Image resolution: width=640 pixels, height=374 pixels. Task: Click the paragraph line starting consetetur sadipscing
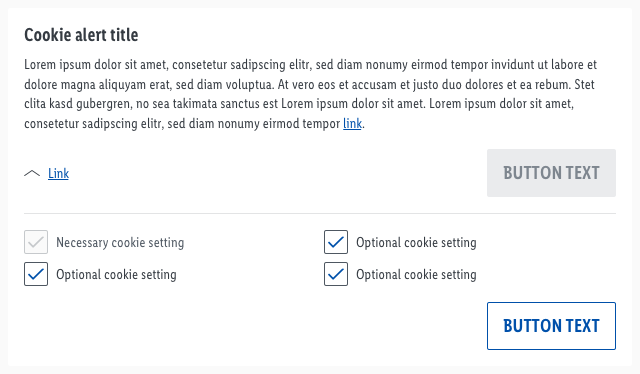[x=194, y=123]
